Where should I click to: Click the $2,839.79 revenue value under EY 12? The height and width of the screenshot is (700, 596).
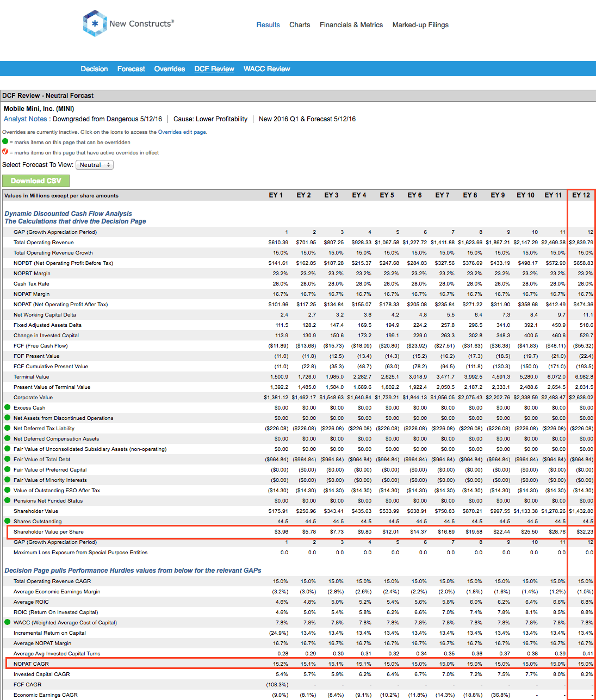(581, 243)
